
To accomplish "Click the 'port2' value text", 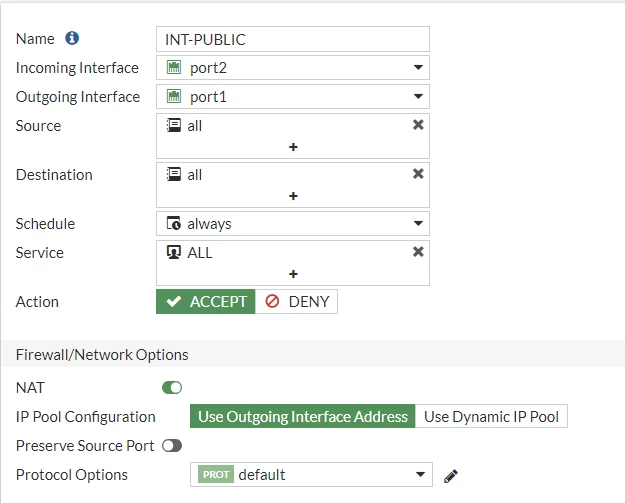I will pyautogui.click(x=208, y=68).
